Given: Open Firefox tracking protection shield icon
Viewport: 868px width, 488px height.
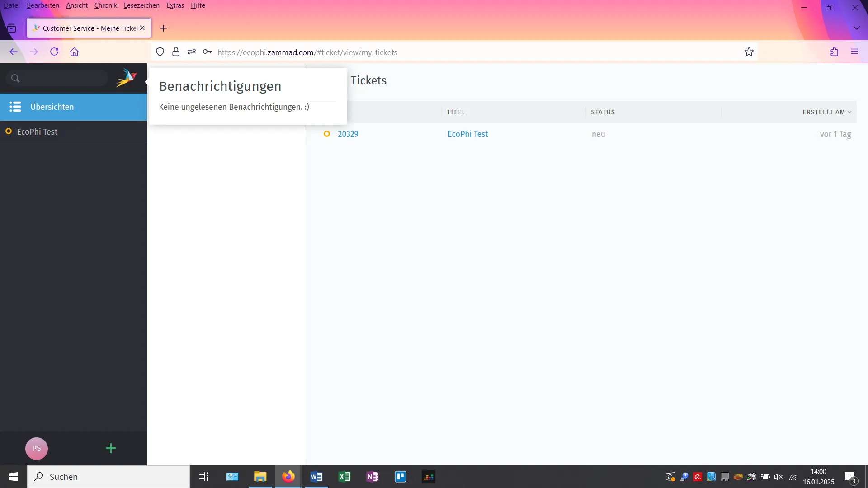Looking at the screenshot, I should pos(160,52).
